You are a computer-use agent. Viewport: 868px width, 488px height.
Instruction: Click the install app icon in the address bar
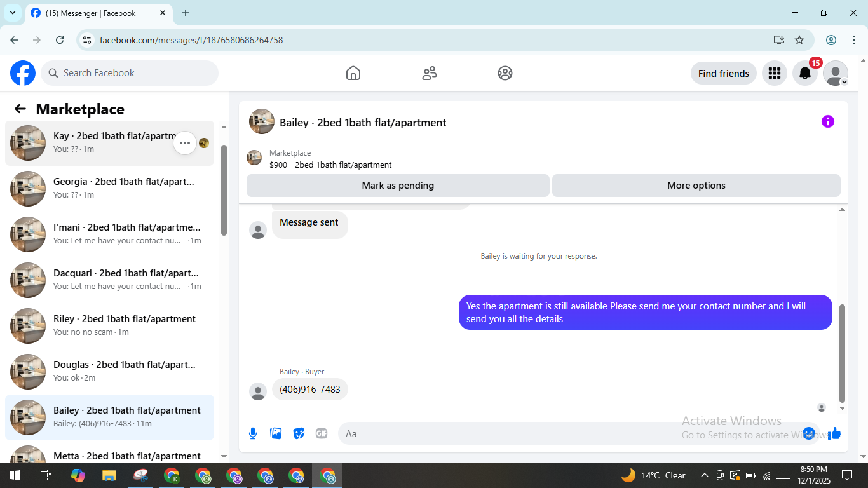tap(779, 40)
